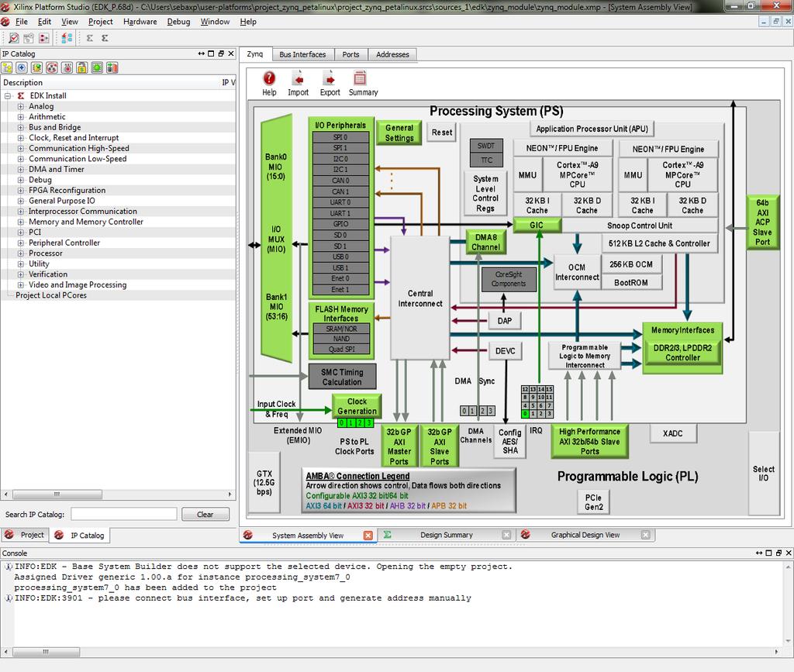Click the second grey sigma toolbar icon
This screenshot has width=794, height=672.
tap(105, 38)
